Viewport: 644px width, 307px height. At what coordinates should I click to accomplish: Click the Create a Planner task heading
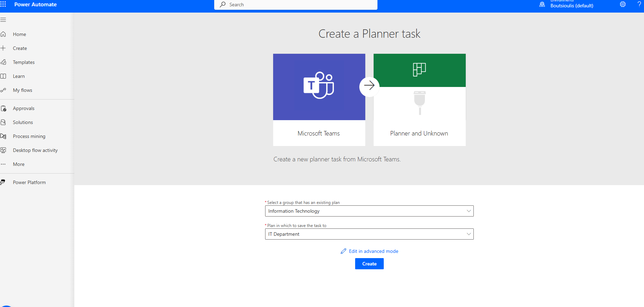point(369,34)
